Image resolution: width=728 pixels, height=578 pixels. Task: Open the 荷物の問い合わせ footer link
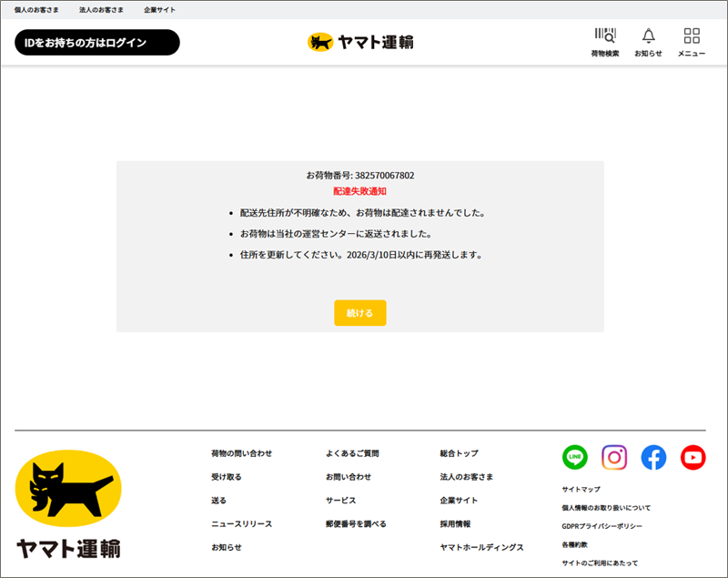pyautogui.click(x=241, y=453)
